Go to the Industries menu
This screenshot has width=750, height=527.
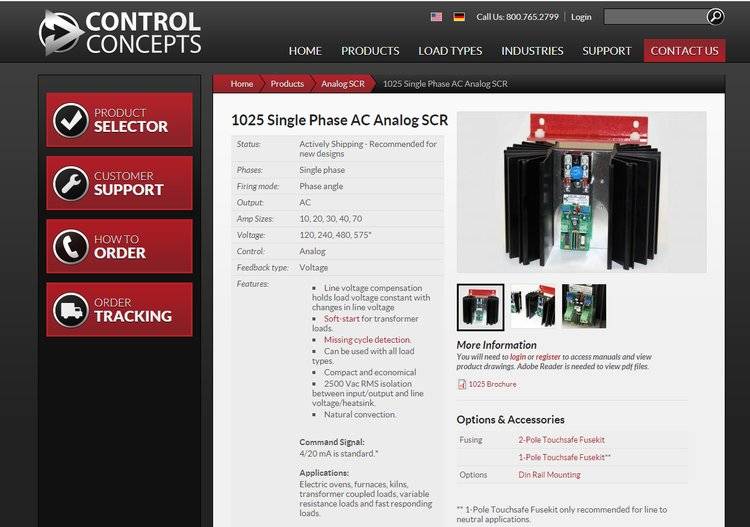point(532,51)
